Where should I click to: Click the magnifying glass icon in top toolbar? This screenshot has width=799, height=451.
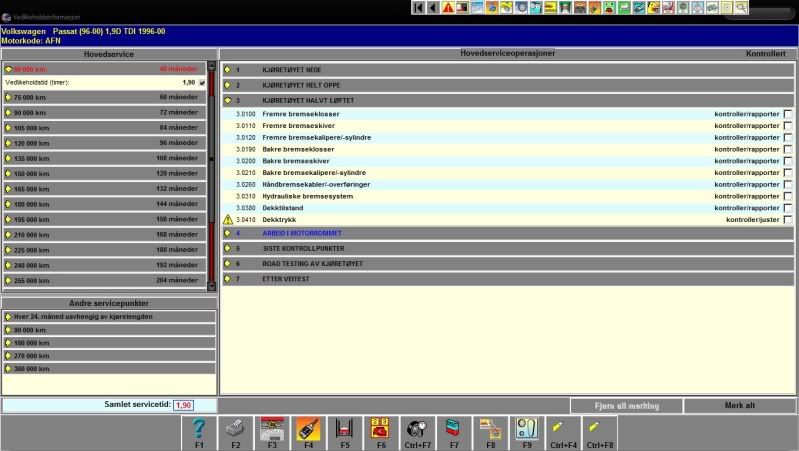(741, 8)
